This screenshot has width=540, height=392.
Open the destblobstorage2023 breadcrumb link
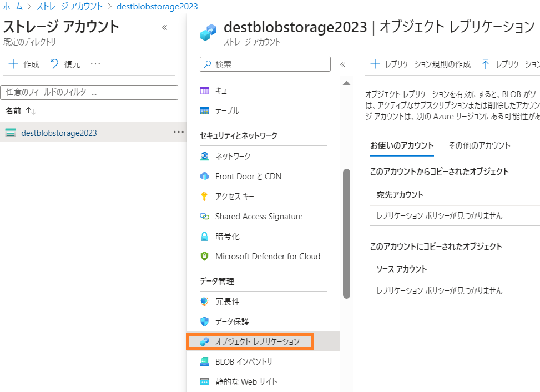click(x=157, y=6)
